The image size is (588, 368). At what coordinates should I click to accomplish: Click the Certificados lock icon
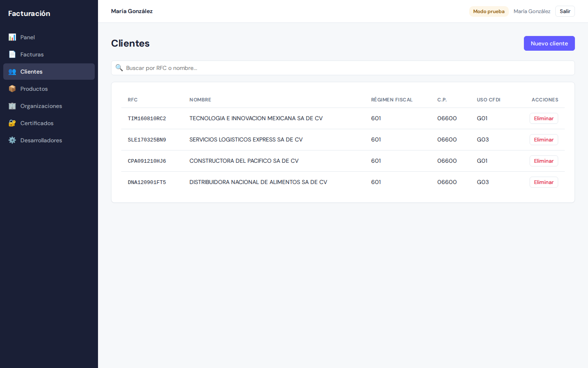coord(12,123)
